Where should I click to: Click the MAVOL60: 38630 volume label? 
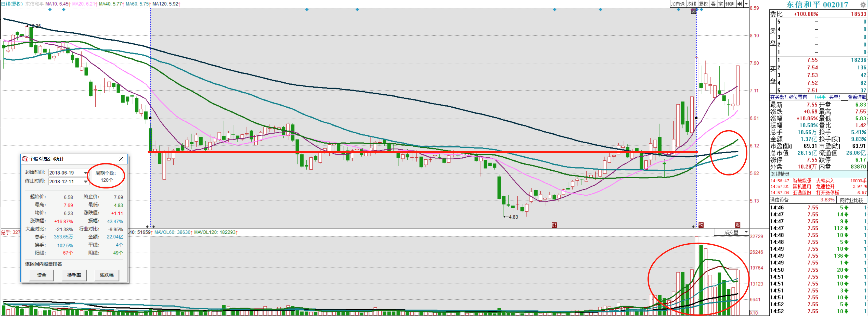click(x=173, y=232)
